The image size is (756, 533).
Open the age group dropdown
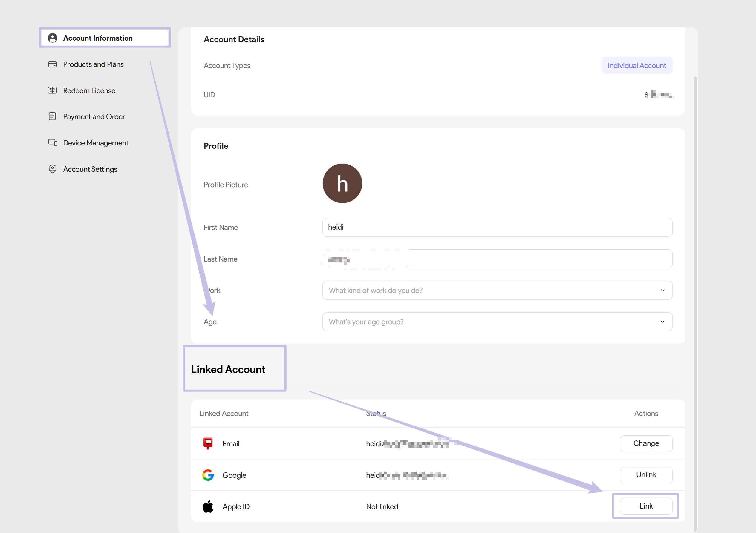(497, 322)
